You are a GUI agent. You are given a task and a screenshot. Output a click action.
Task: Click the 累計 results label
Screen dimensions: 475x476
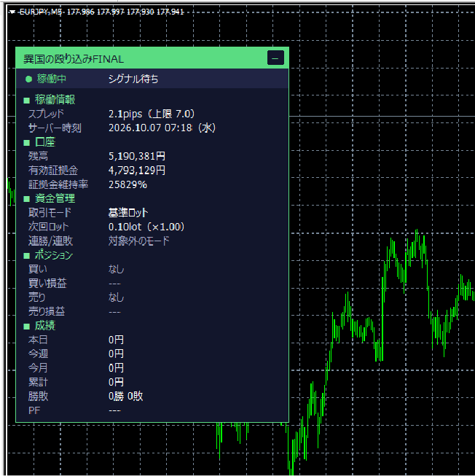[x=38, y=382]
